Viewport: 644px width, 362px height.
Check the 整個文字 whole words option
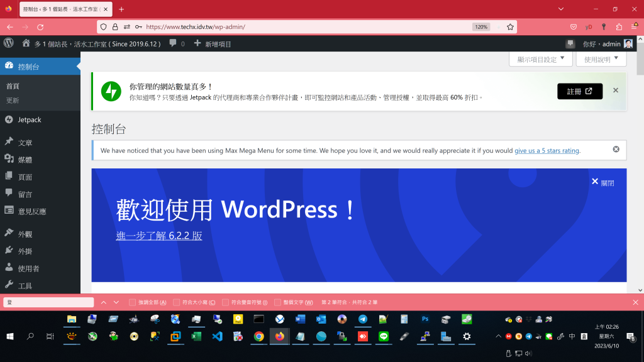(277, 302)
